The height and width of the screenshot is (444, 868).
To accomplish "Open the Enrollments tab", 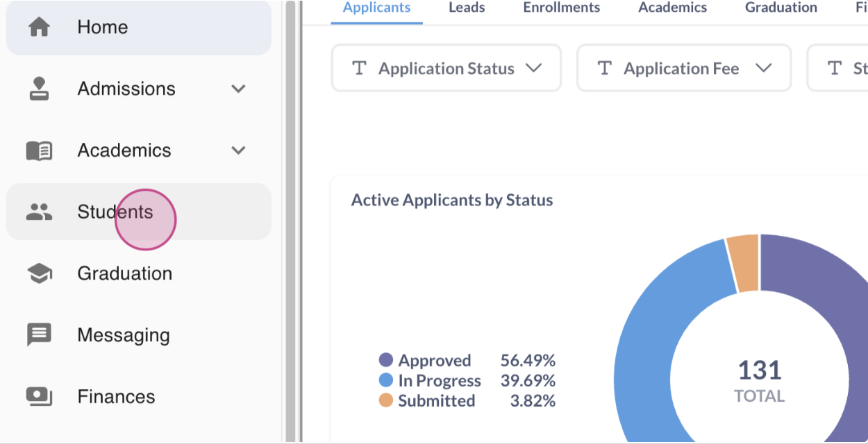I will 561,8.
